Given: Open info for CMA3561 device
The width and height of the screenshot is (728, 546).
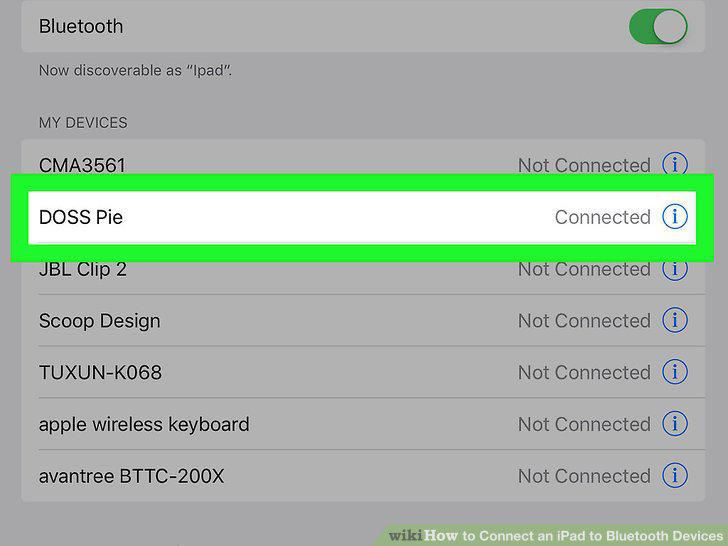Looking at the screenshot, I should tap(674, 164).
